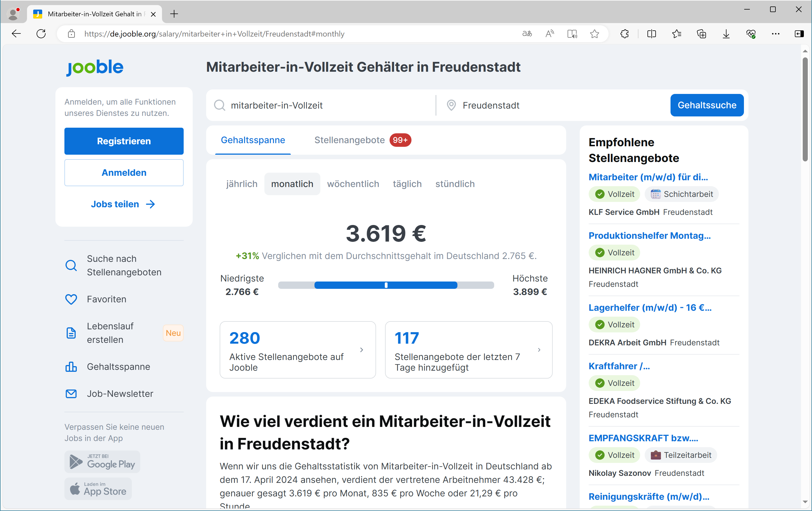Open Job-Newsletter sidebar item
This screenshot has width=812, height=511.
coord(124,393)
